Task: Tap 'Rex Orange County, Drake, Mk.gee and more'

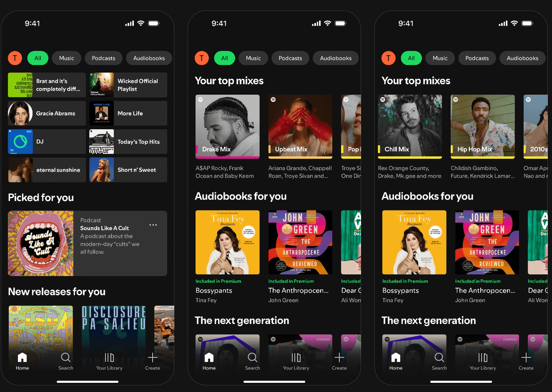Action: (x=409, y=172)
